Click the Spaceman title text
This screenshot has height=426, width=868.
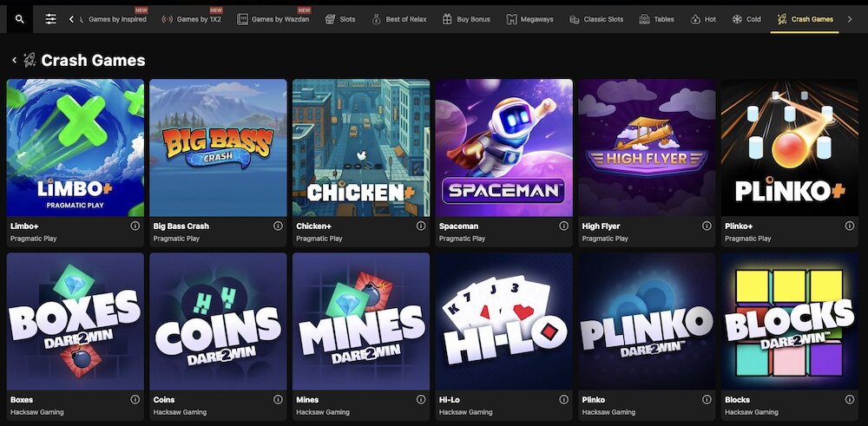(x=458, y=226)
